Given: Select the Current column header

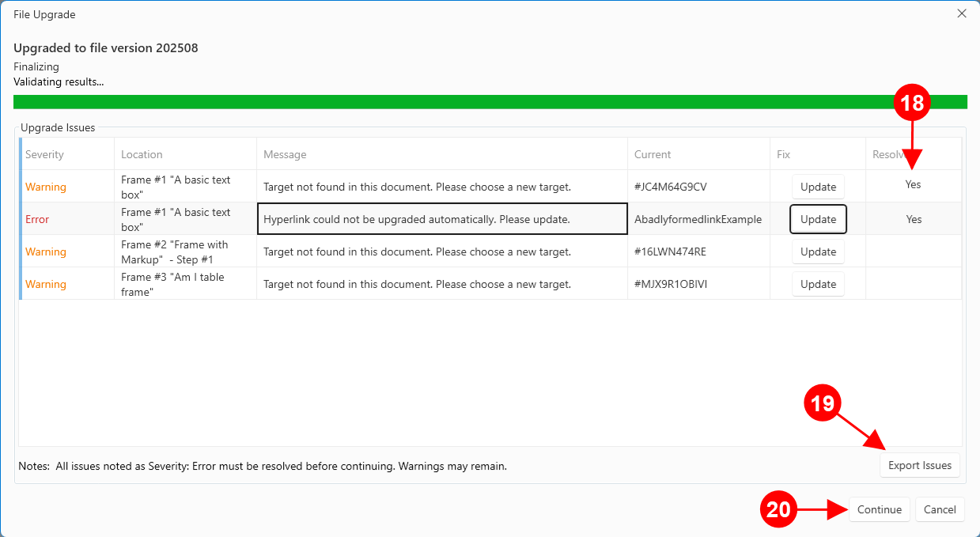Looking at the screenshot, I should click(653, 154).
